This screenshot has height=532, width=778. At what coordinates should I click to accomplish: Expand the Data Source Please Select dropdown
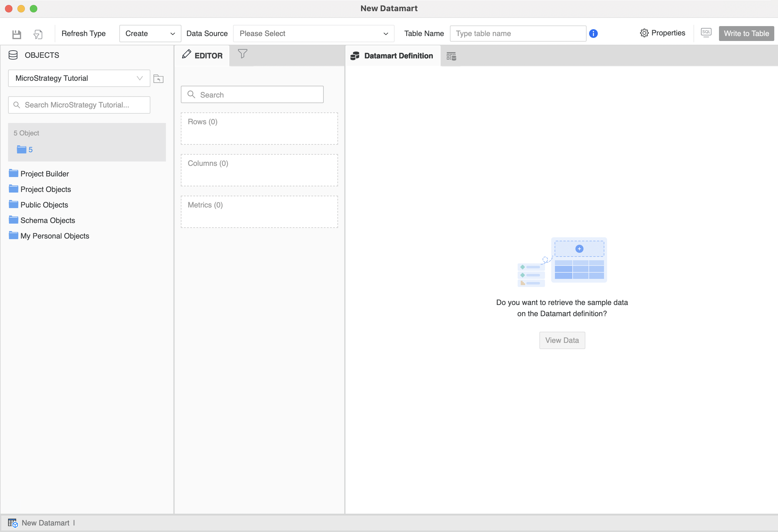313,34
